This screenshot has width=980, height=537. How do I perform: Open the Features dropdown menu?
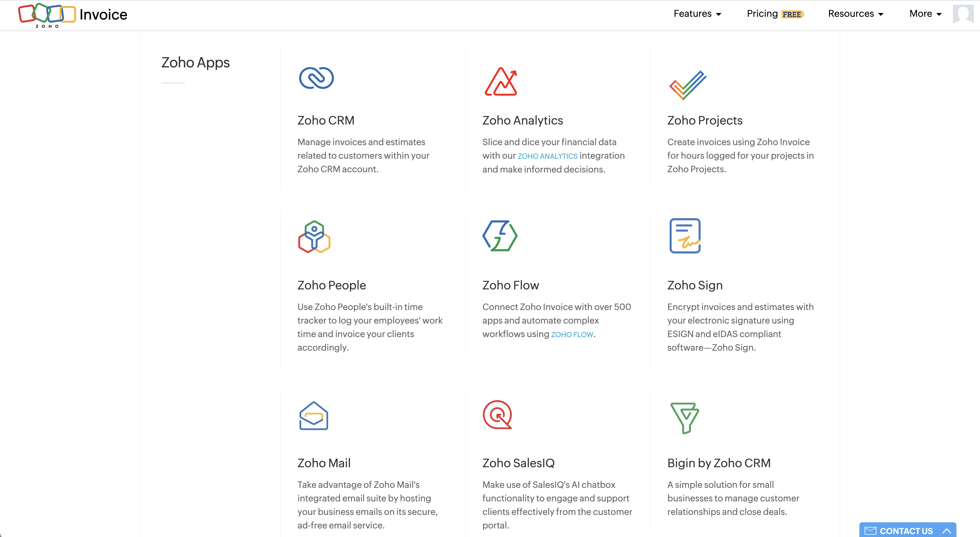coord(697,14)
